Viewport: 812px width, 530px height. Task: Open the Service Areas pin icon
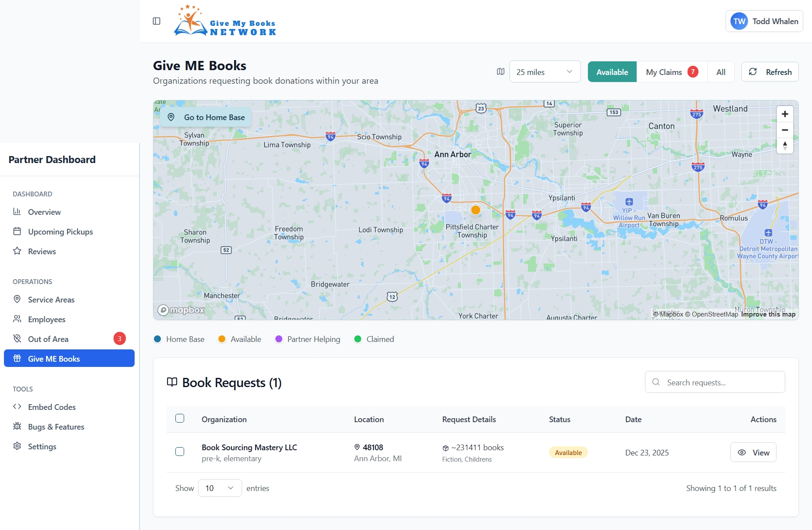tap(17, 299)
